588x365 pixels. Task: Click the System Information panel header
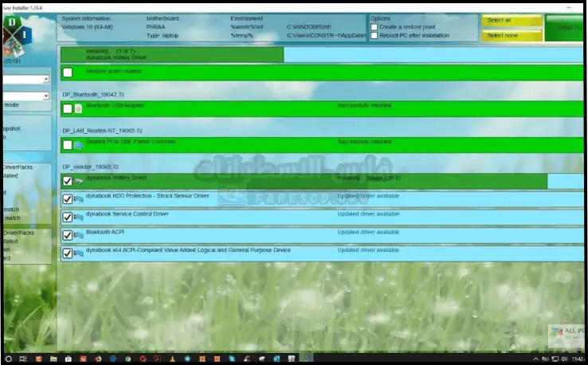[87, 18]
